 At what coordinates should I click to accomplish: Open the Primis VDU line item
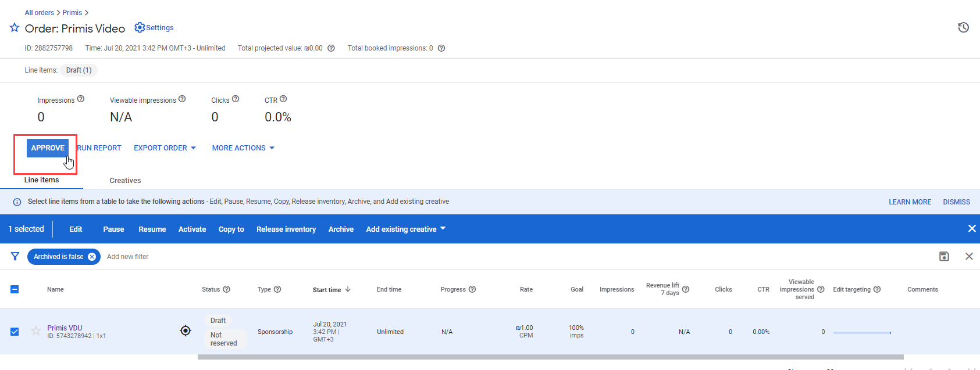[65, 328]
